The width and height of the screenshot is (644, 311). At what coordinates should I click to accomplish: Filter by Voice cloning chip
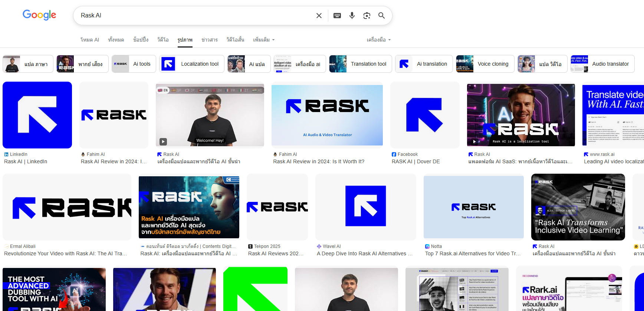[x=485, y=64]
